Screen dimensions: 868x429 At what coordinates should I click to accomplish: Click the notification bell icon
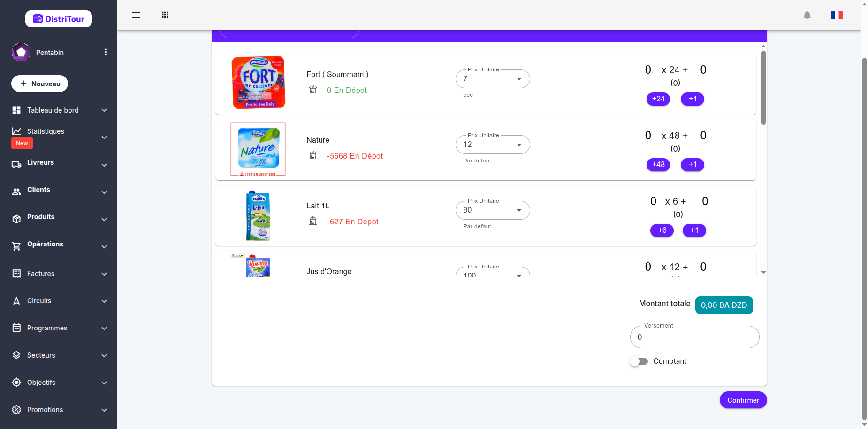807,15
